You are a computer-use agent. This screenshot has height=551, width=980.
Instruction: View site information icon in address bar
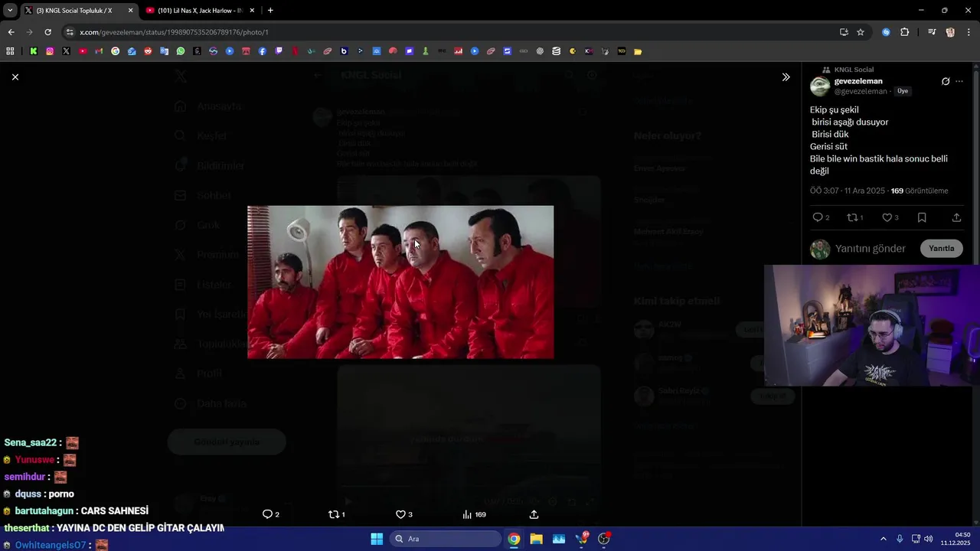point(70,32)
